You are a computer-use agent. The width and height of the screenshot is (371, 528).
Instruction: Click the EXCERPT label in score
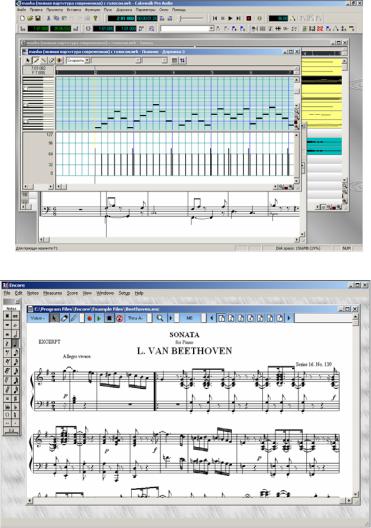(x=49, y=341)
